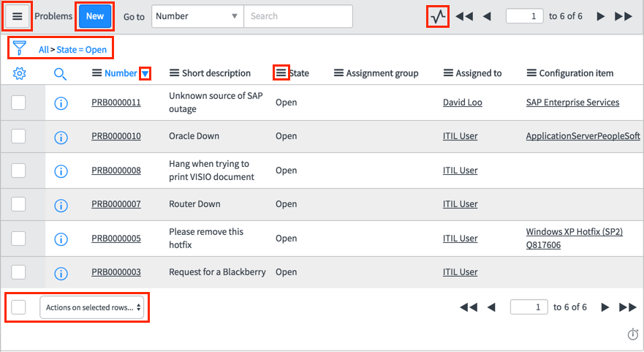This screenshot has height=352, width=644.
Task: Click the activity stream icon
Action: coord(438,16)
